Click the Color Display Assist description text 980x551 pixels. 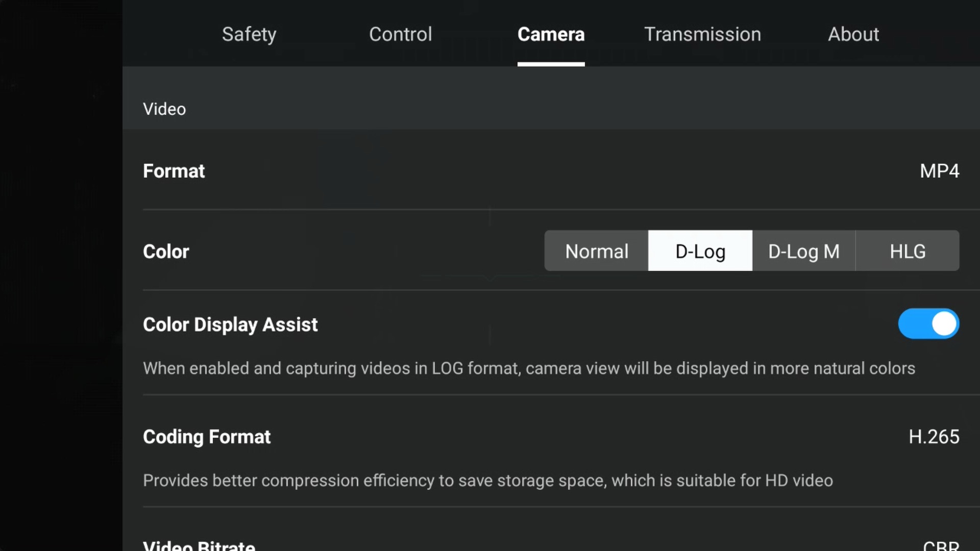coord(529,368)
